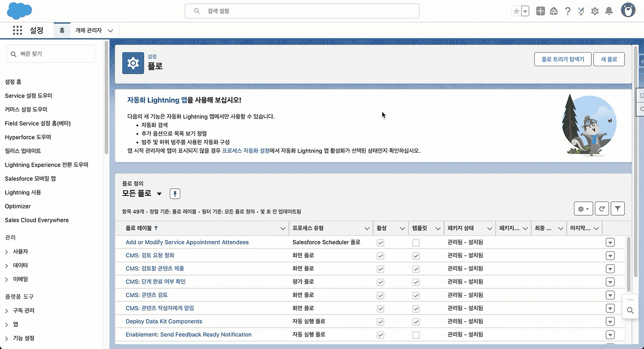The height and width of the screenshot is (349, 644).
Task: Open favorites list dropdown arrow
Action: 525,11
